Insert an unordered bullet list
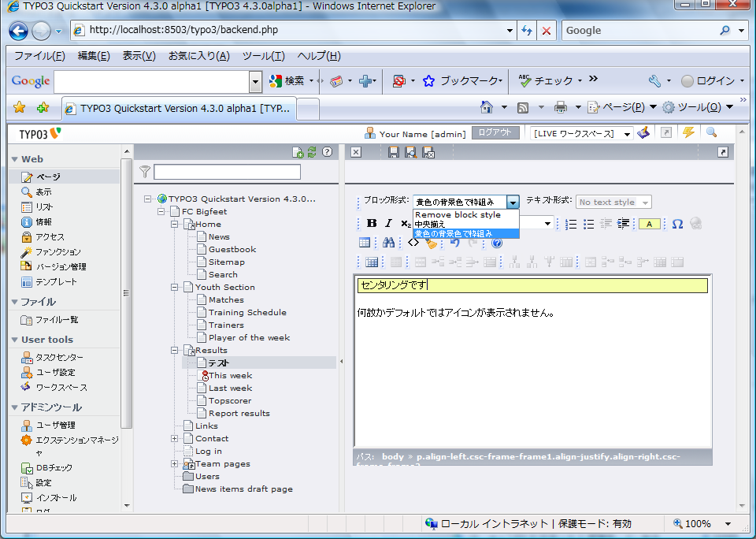 (588, 224)
